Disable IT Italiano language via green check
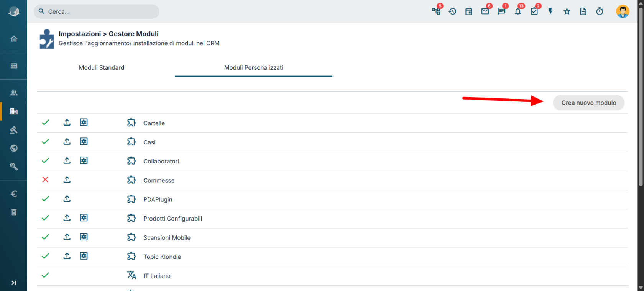The height and width of the screenshot is (291, 644). coord(45,275)
